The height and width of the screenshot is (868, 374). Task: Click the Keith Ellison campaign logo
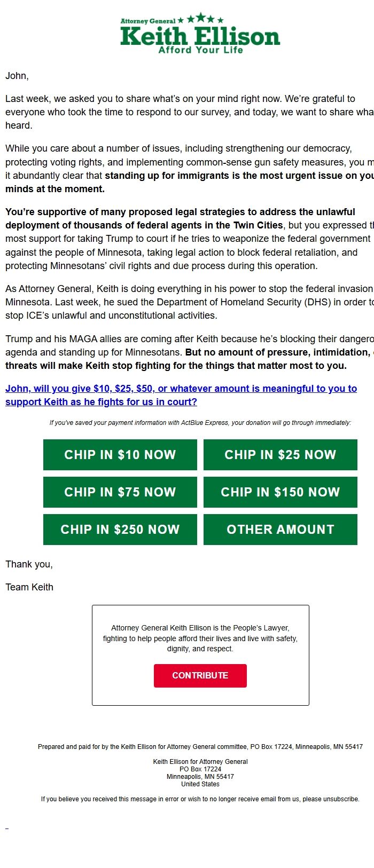pyautogui.click(x=198, y=34)
